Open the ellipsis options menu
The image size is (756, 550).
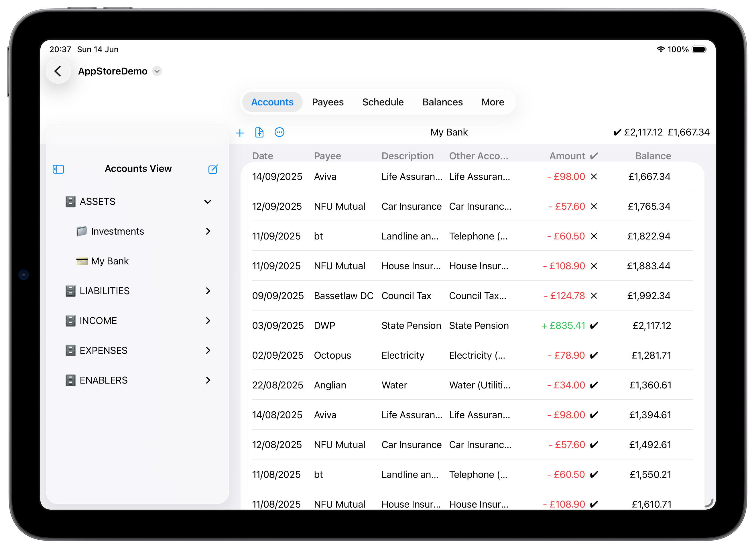(279, 132)
